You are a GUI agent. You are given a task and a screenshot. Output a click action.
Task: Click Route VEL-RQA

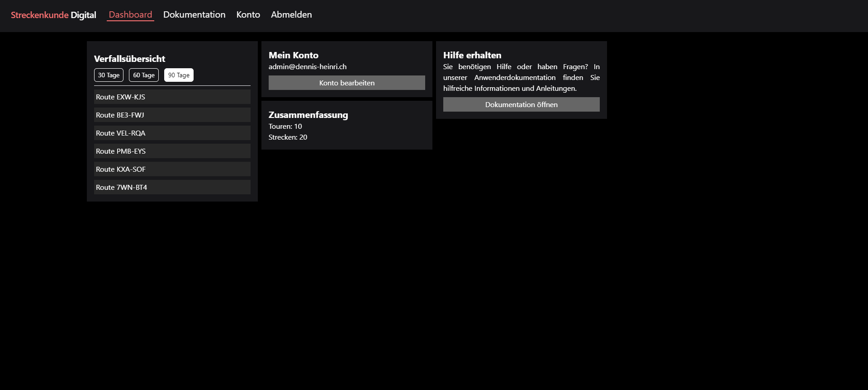(172, 133)
